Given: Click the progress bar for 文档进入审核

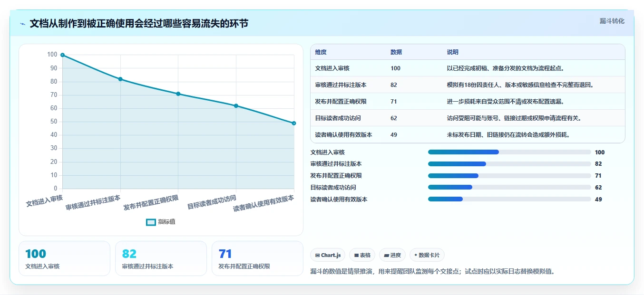Looking at the screenshot, I should pyautogui.click(x=509, y=152).
